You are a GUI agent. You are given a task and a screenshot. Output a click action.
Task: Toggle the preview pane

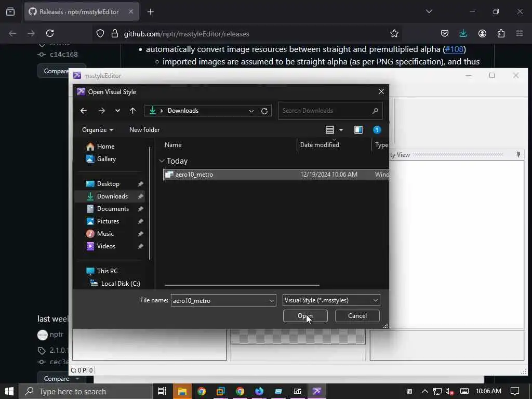pyautogui.click(x=358, y=130)
